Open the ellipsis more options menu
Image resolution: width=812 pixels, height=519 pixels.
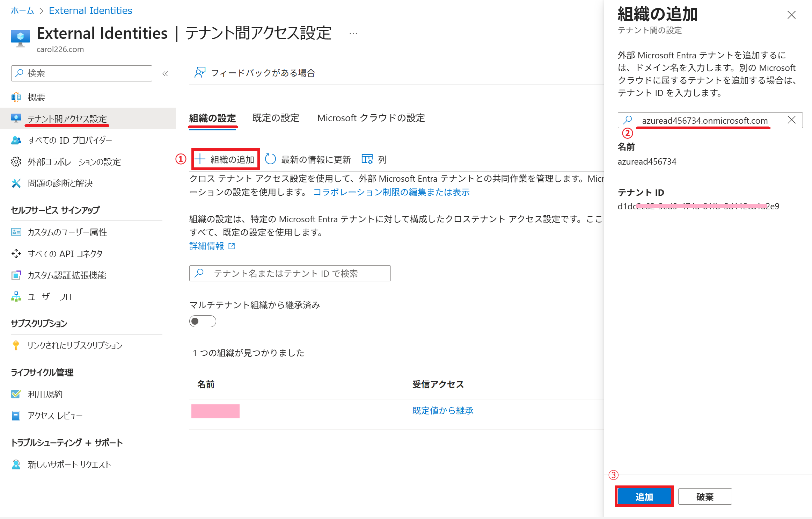point(353,34)
